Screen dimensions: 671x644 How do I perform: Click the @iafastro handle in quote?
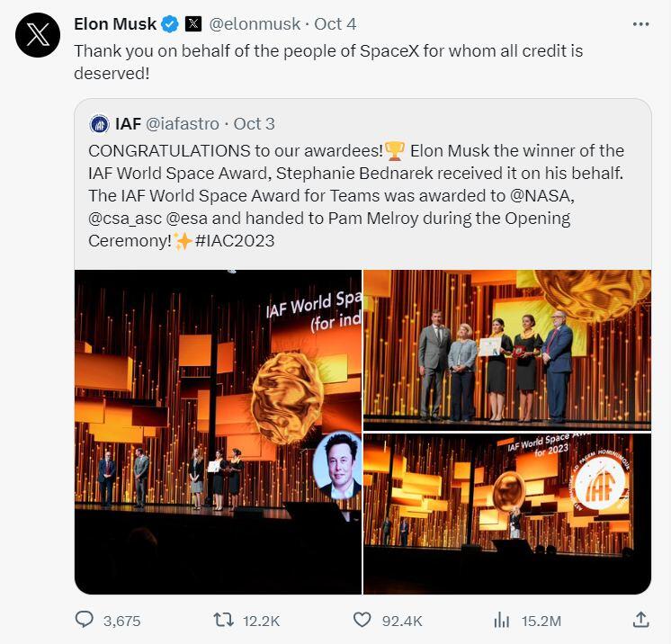(183, 123)
